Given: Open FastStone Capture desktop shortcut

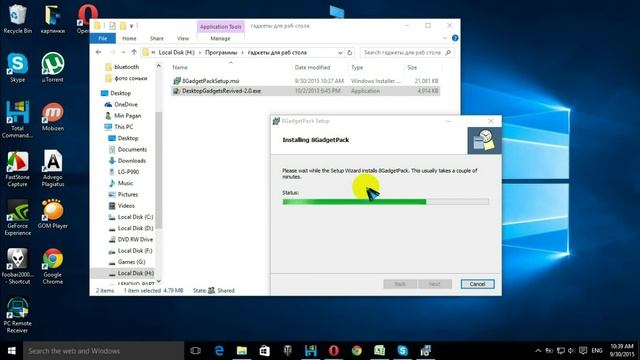Looking at the screenshot, I should tap(17, 169).
